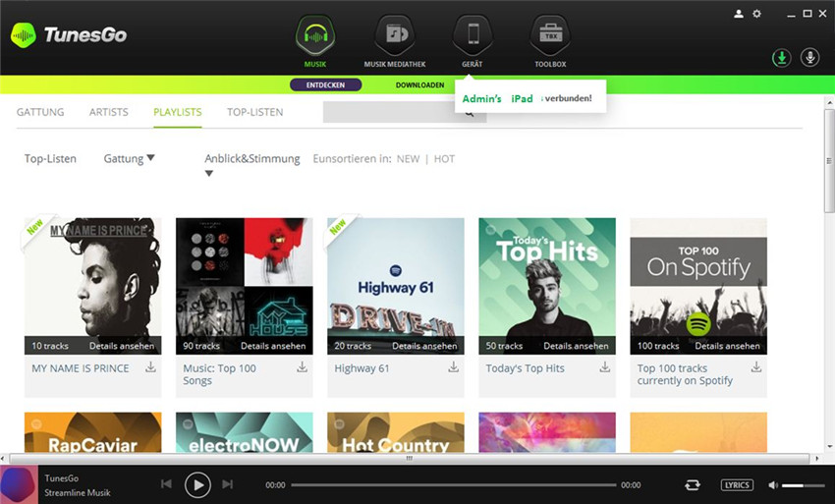Screen dimensions: 835x504
Task: Switch to the Artists tab
Action: [x=108, y=112]
